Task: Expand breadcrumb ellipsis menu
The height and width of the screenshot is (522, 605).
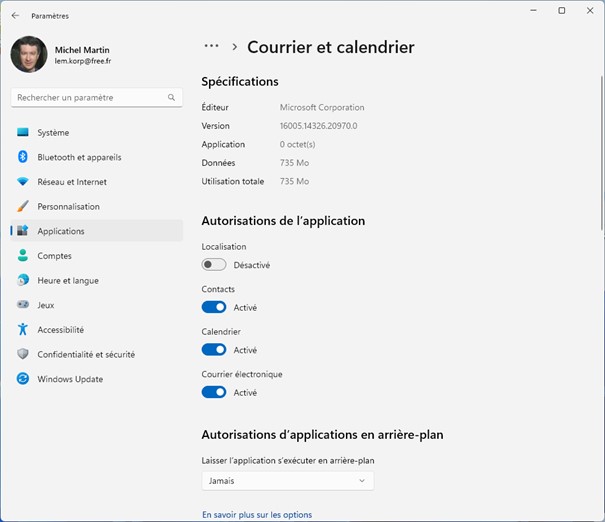Action: [x=211, y=46]
